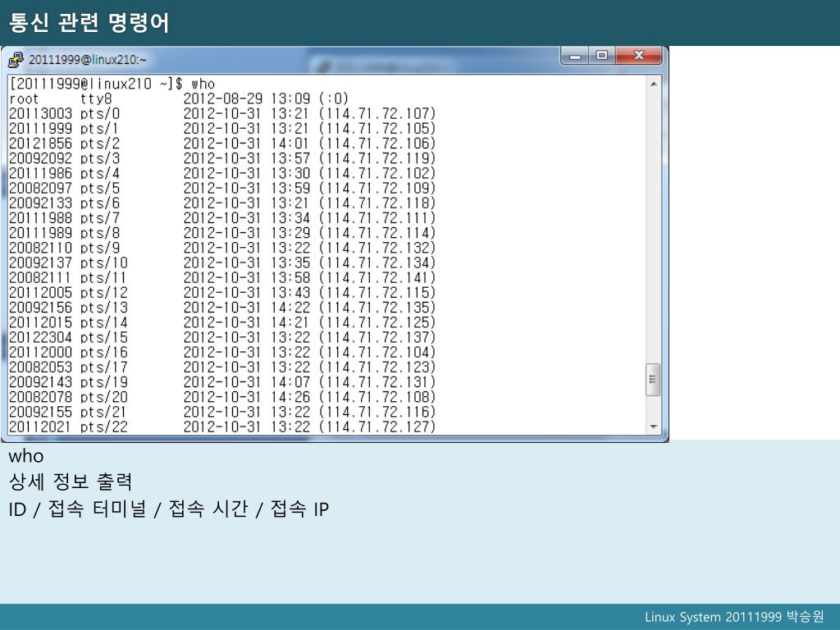
Task: Click the IP address 114.71.72.127
Action: 377,427
